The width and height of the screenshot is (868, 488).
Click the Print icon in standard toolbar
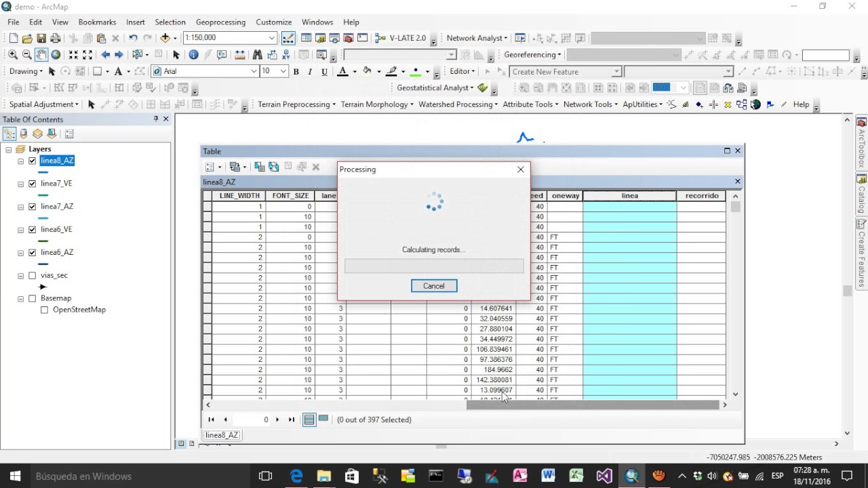coord(55,39)
